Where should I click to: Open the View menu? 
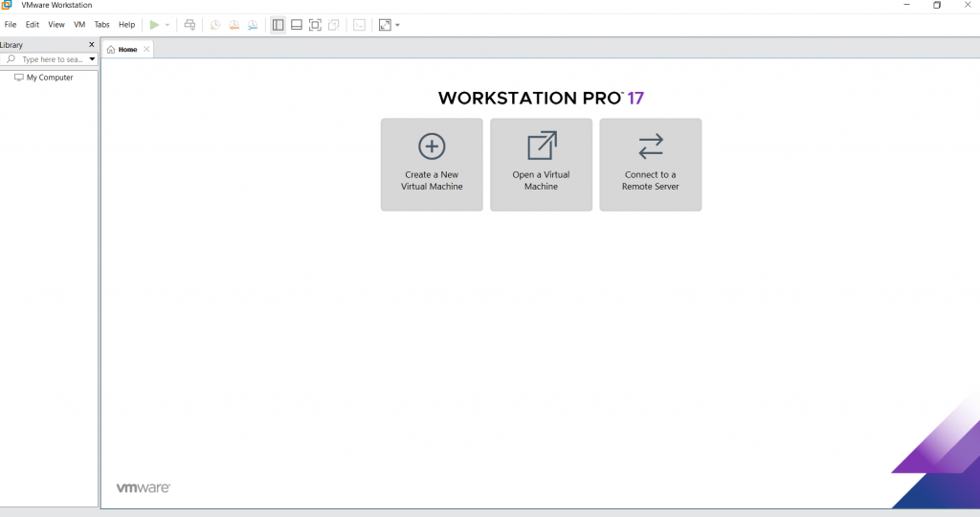(x=56, y=25)
